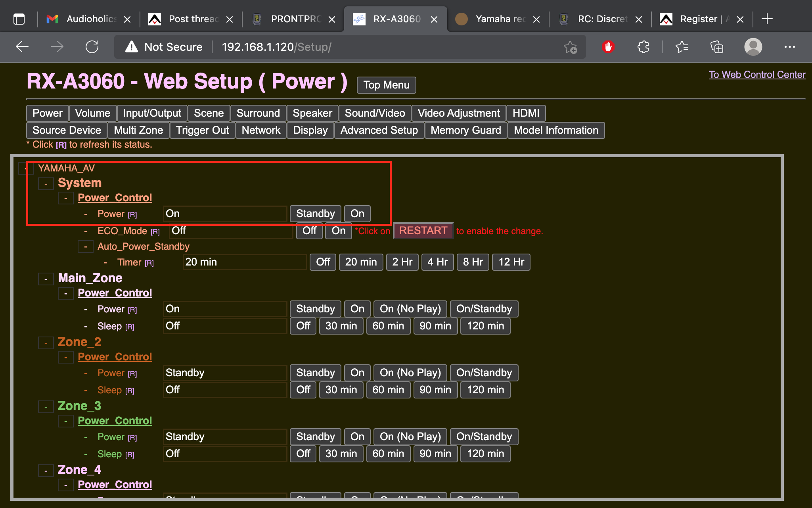Set System Power to Standby
This screenshot has height=508, width=812.
point(316,214)
